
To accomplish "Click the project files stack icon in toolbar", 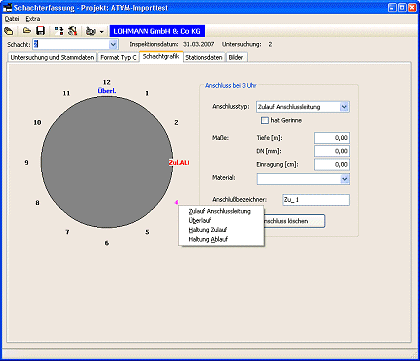I will (x=9, y=31).
